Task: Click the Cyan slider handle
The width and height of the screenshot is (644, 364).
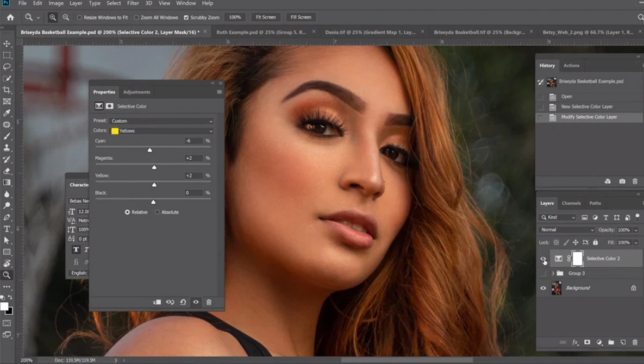Action: pos(150,150)
